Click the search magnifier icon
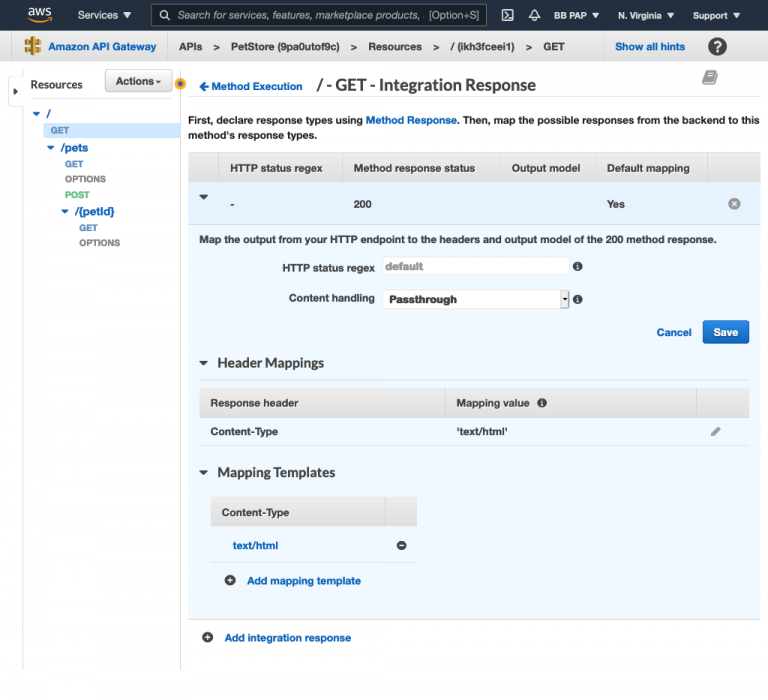Viewport: 768px width, 700px height. pos(165,15)
